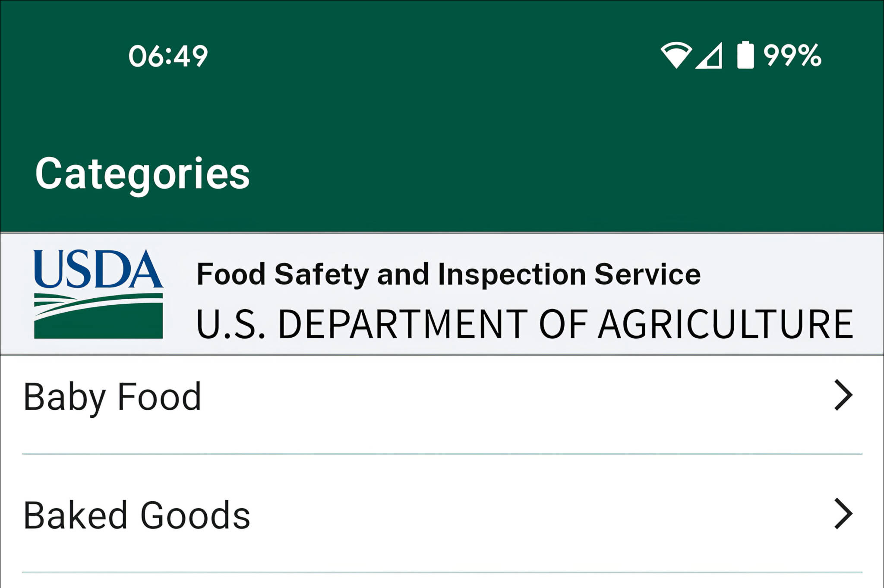This screenshot has width=884, height=588.
Task: Tap the 99% battery percentage
Action: 792,55
